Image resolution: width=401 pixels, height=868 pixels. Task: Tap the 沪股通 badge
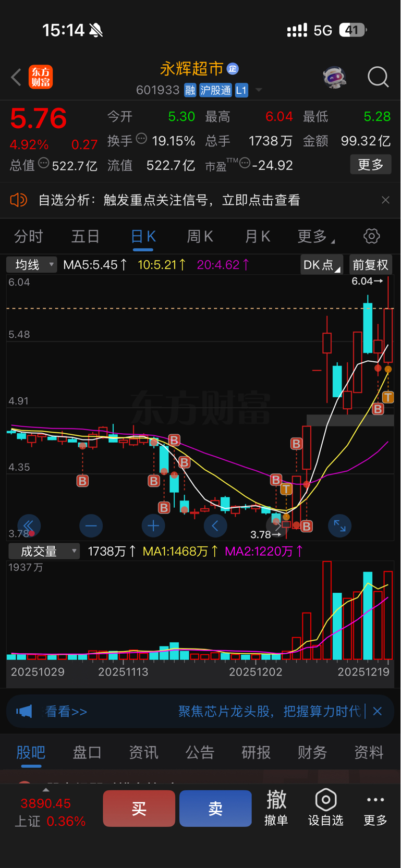coord(215,90)
